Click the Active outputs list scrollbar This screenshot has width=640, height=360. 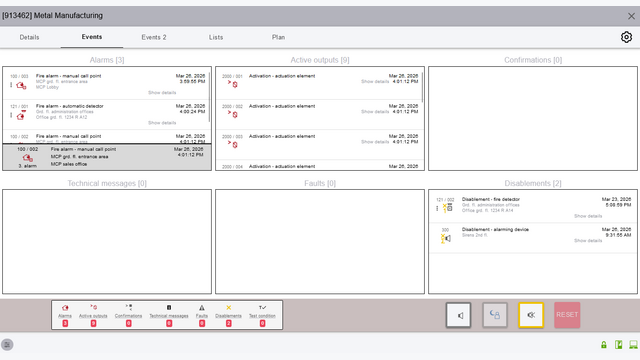coord(422,87)
